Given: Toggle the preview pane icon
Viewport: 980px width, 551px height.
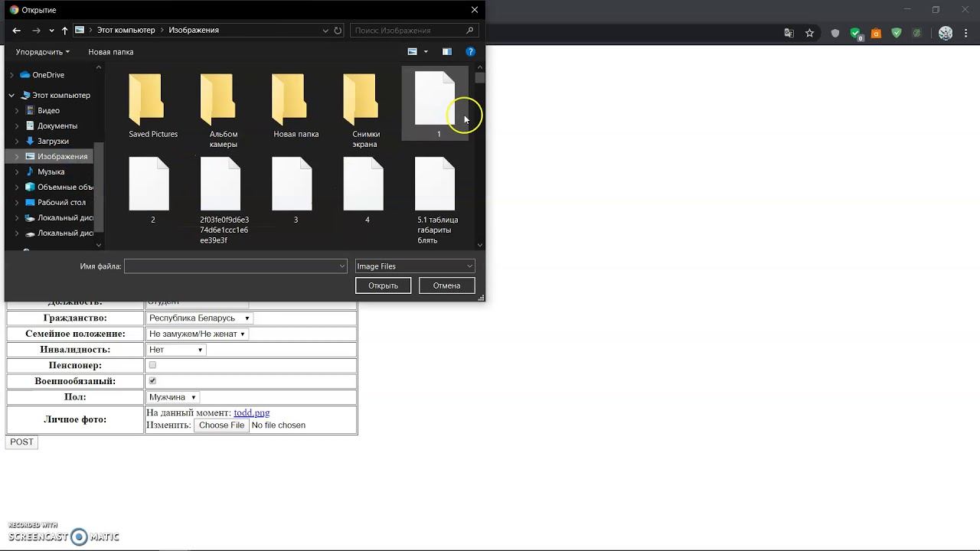Looking at the screenshot, I should click(x=447, y=52).
